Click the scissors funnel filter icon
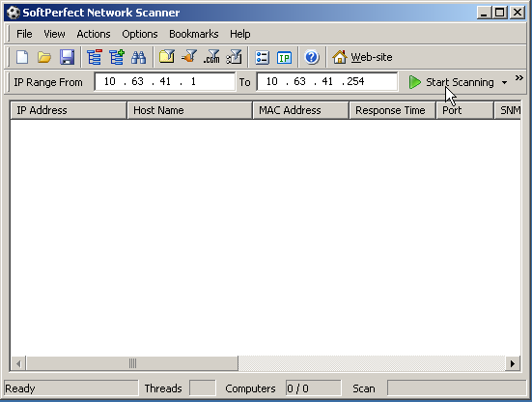 click(234, 57)
